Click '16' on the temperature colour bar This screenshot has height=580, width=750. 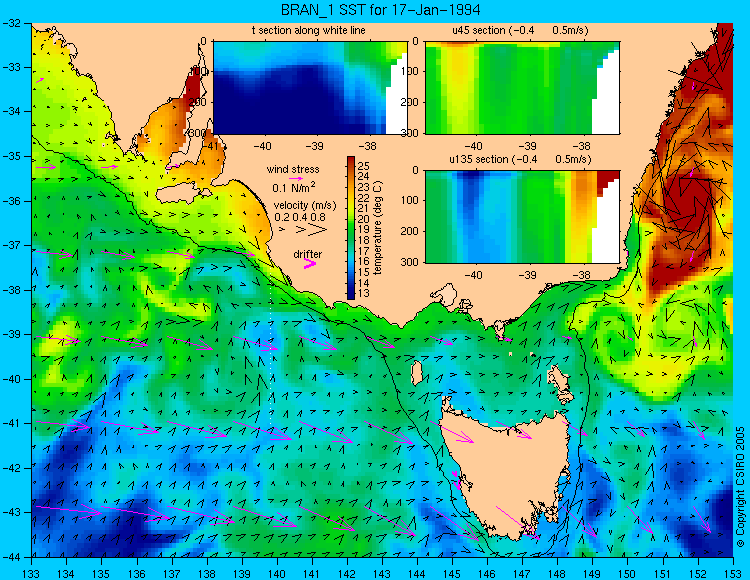point(364,261)
